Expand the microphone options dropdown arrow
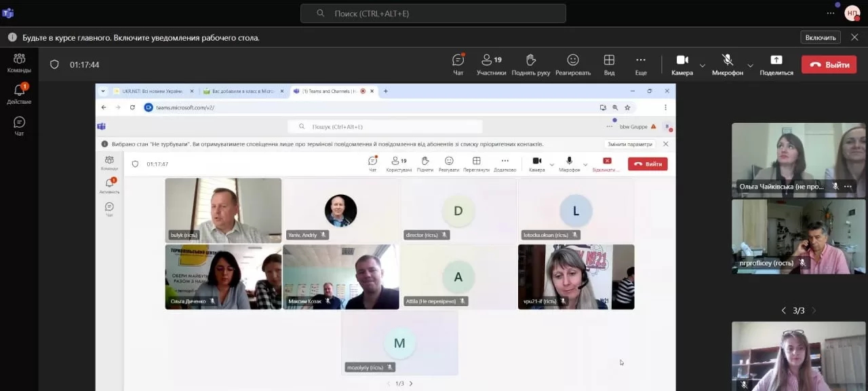The width and height of the screenshot is (868, 391). tap(750, 66)
